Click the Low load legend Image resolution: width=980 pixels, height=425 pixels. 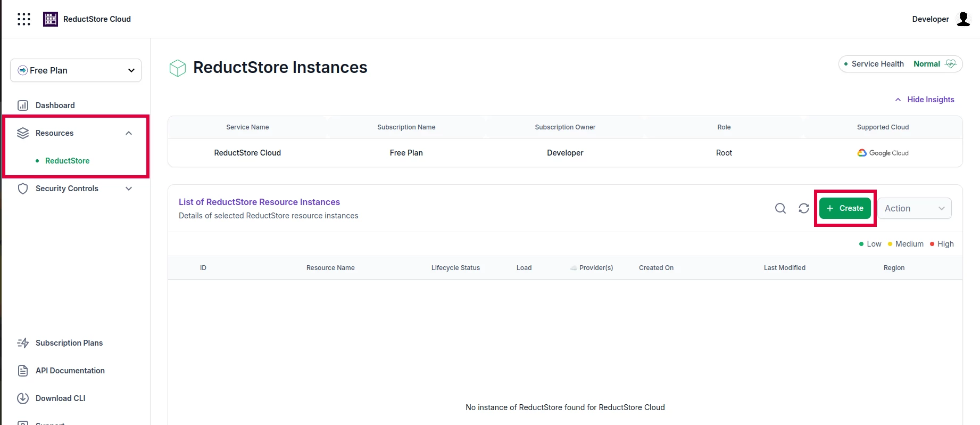870,244
